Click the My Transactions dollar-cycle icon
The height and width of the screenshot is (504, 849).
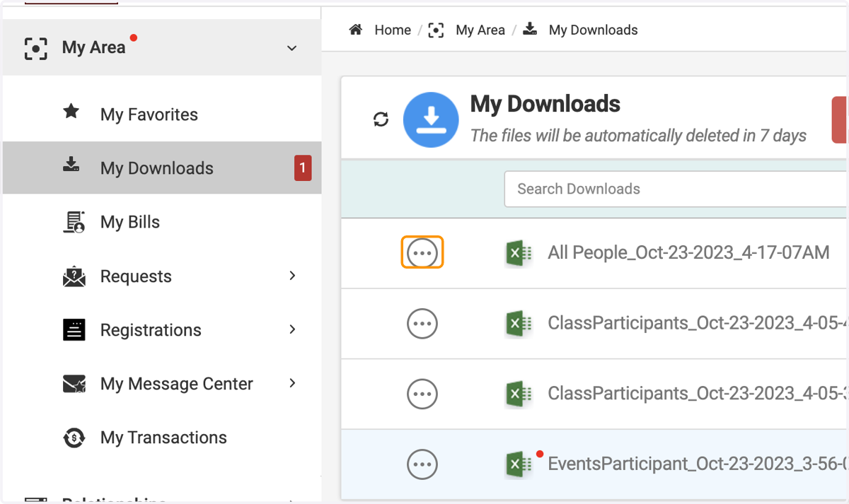(74, 438)
